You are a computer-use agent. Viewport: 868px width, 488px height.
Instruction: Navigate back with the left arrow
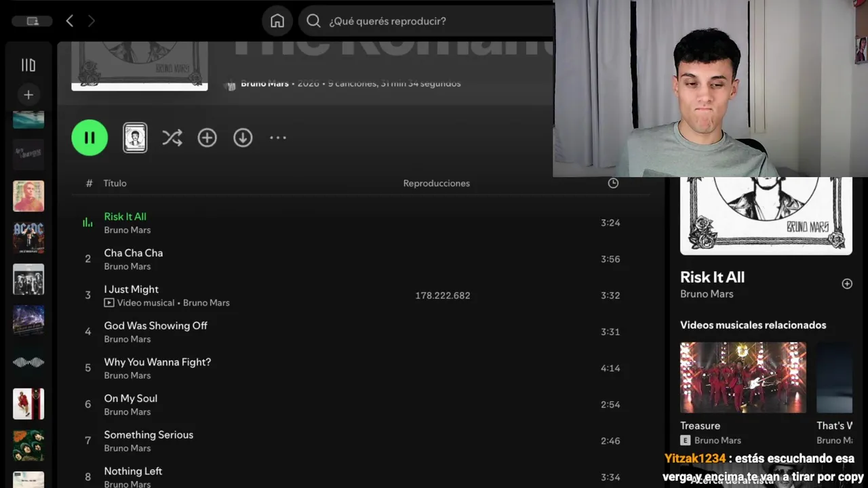(x=69, y=21)
